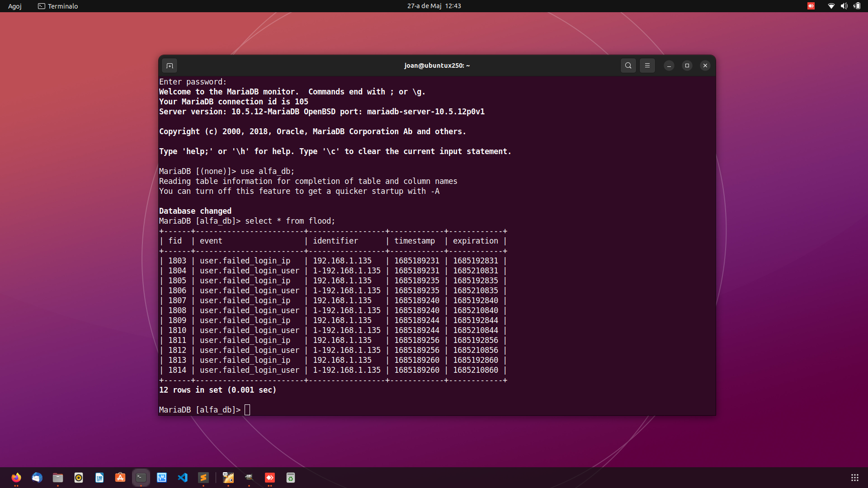
Task: Click fid 1814 in the table
Action: pyautogui.click(x=177, y=370)
